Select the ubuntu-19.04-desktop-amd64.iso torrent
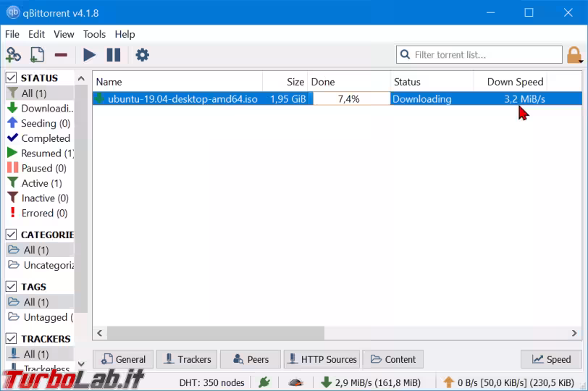Image resolution: width=588 pixels, height=391 pixels. (182, 99)
